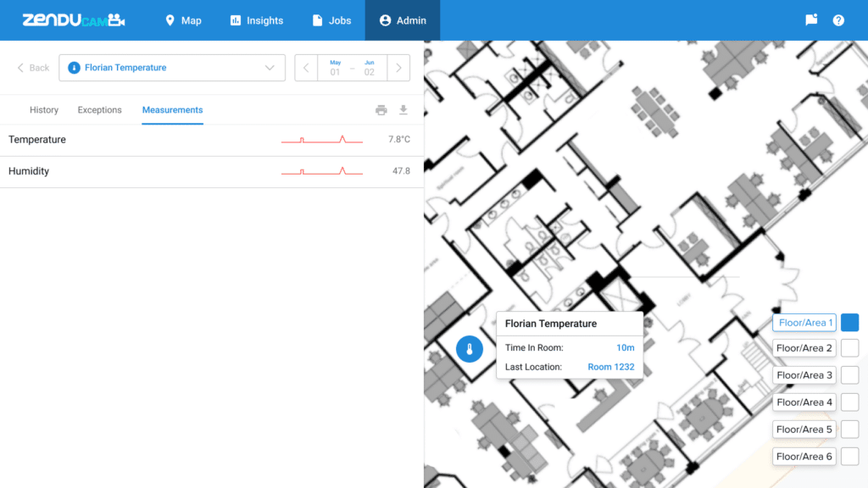Click the download icon
This screenshot has width=868, height=488.
403,110
